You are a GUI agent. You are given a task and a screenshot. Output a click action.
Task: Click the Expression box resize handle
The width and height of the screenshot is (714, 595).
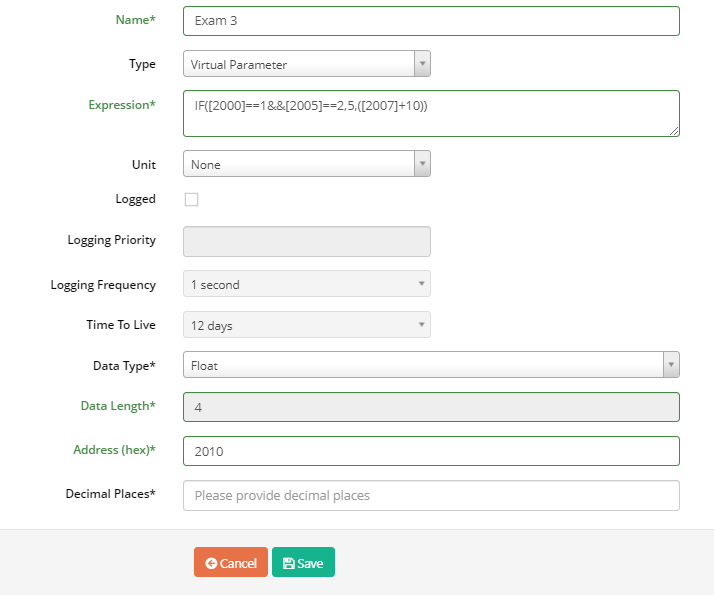[x=674, y=131]
